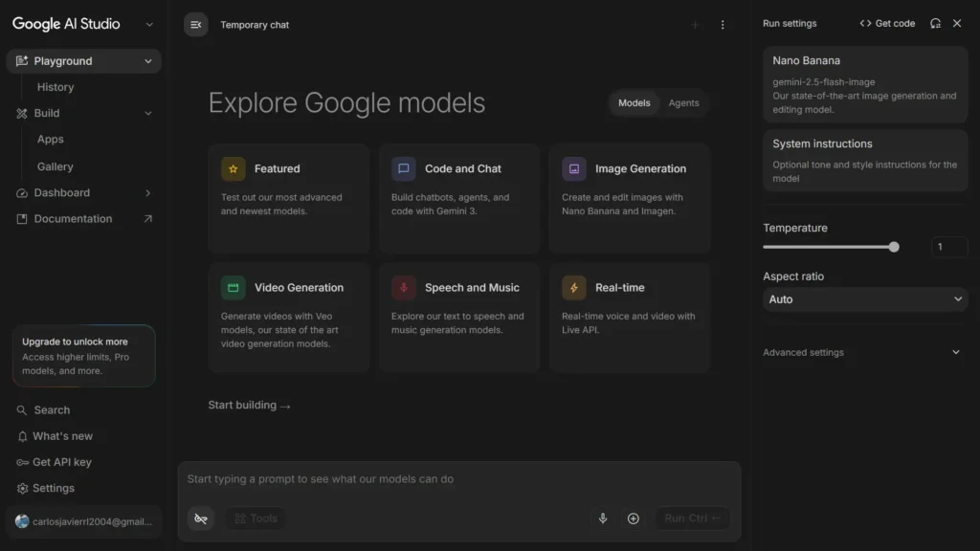Toggle the sidebar collapse icon beside Temporary chat
The height and width of the screenshot is (551, 980).
(x=195, y=25)
